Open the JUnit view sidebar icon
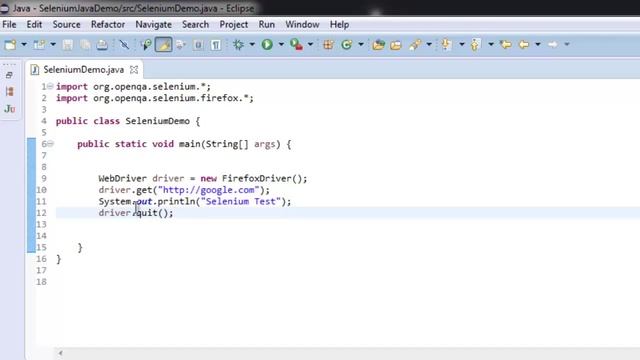The width and height of the screenshot is (640, 360). point(9,109)
